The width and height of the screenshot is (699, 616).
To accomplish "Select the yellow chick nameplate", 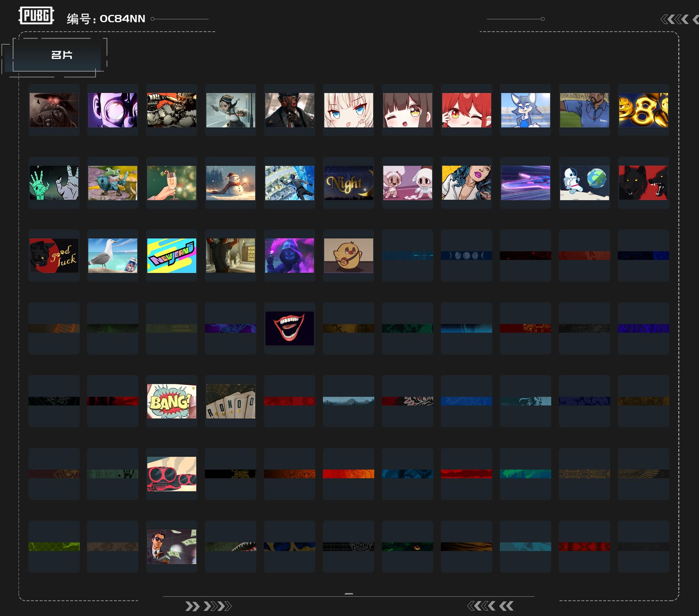I will click(x=349, y=255).
